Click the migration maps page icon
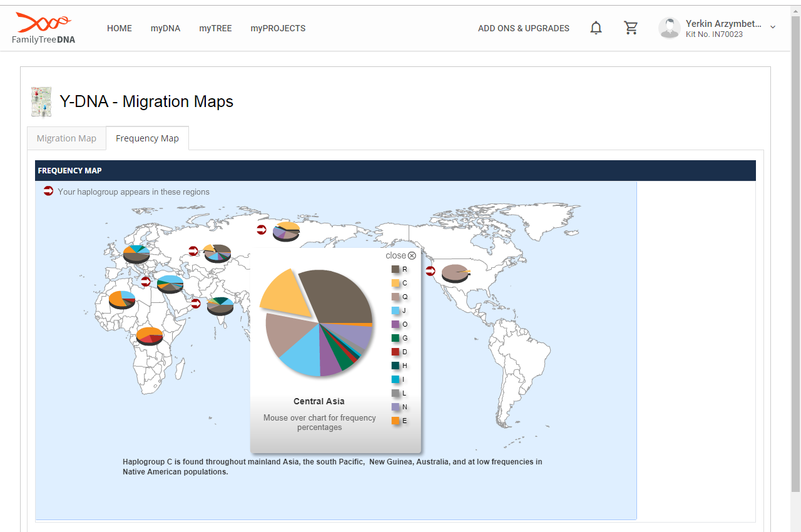The width and height of the screenshot is (801, 532). (41, 102)
